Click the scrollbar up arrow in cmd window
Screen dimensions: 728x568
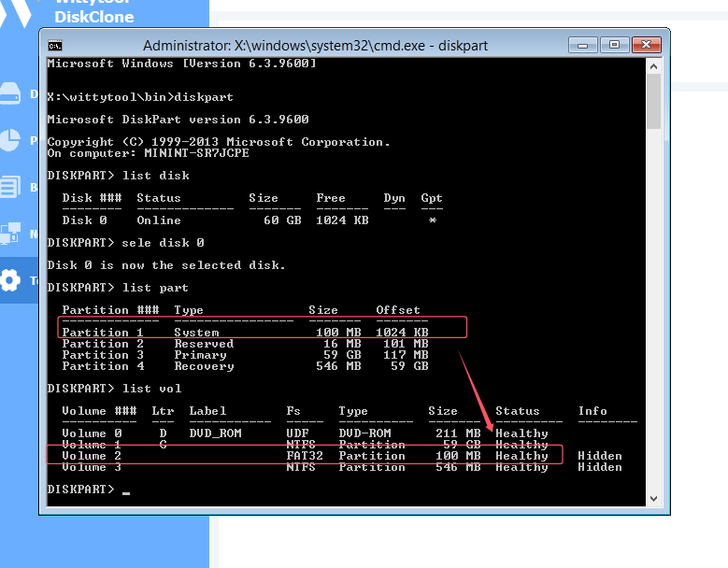coord(654,66)
